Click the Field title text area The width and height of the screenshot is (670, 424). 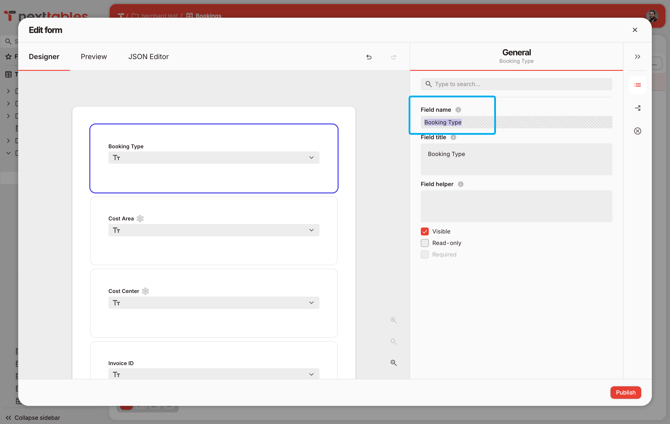click(516, 159)
